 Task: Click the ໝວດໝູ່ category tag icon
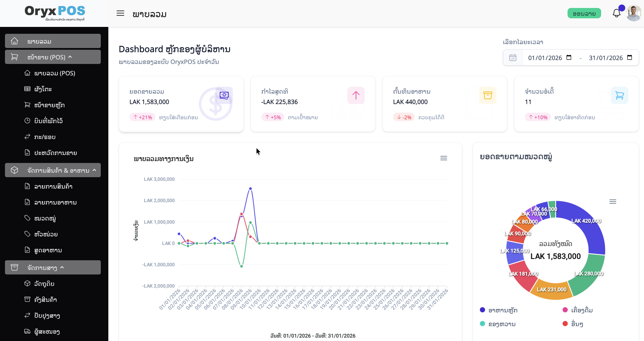(x=28, y=218)
